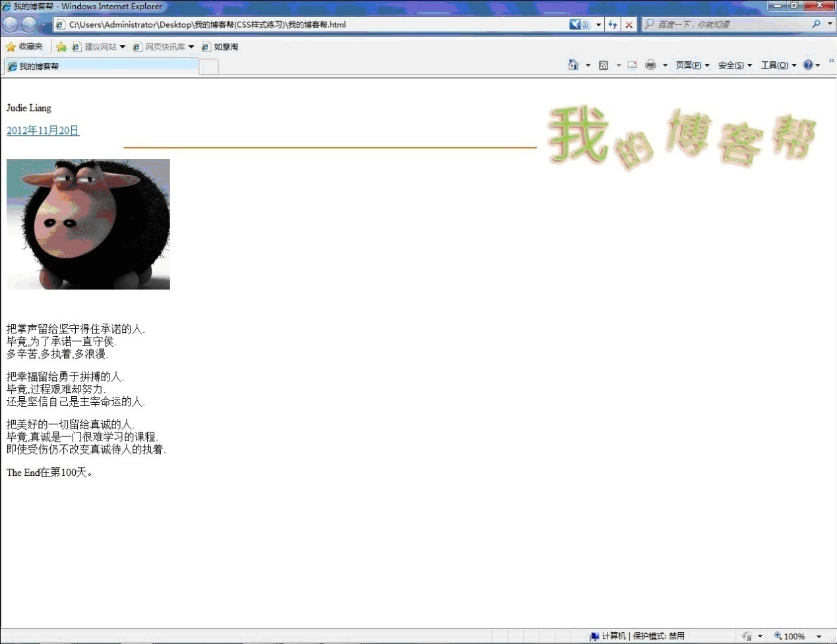Viewport: 837px width, 644px height.
Task: Add to favorites bar star icon
Action: (x=61, y=47)
